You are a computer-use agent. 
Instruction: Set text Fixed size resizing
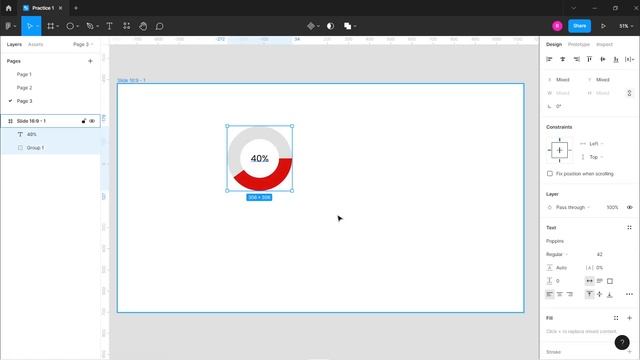coord(610,281)
